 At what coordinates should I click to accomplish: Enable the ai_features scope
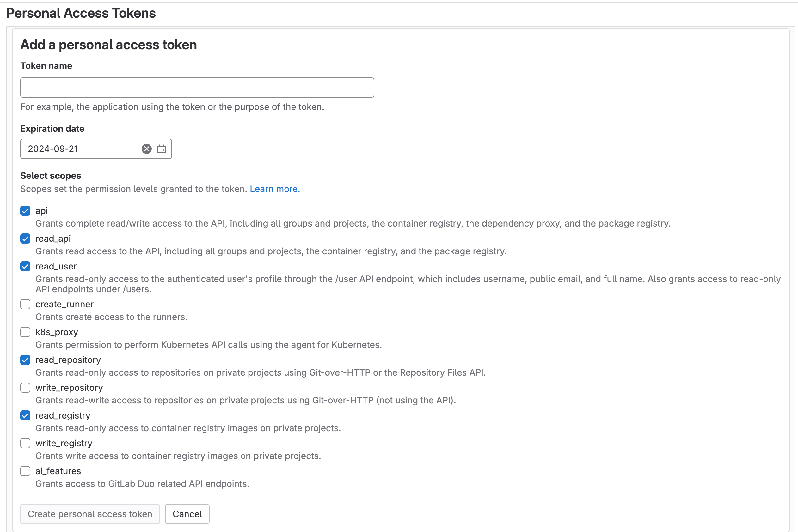tap(26, 471)
